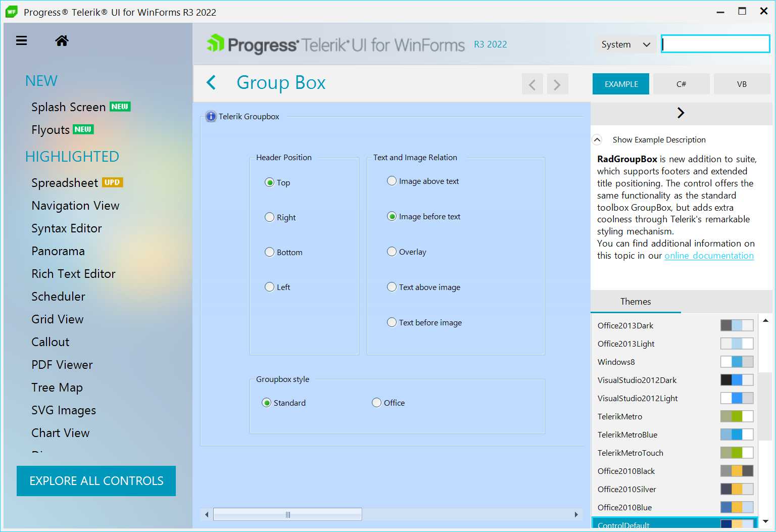Open Navigation View demo
Viewport: 776px width, 532px height.
pos(75,206)
